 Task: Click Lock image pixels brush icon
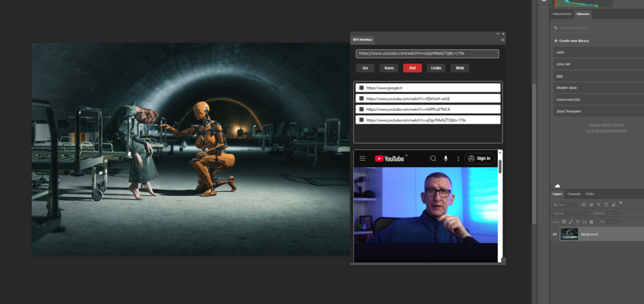(571, 221)
